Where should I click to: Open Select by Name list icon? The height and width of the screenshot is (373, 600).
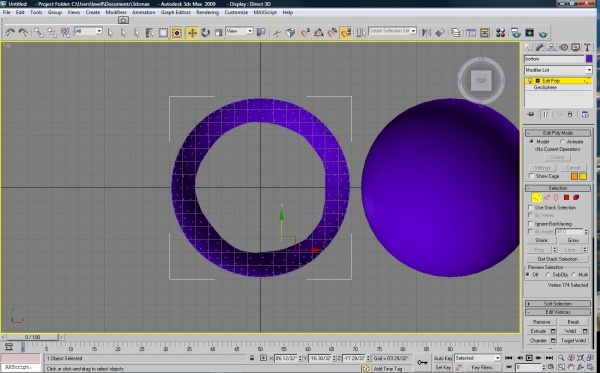tap(150, 33)
